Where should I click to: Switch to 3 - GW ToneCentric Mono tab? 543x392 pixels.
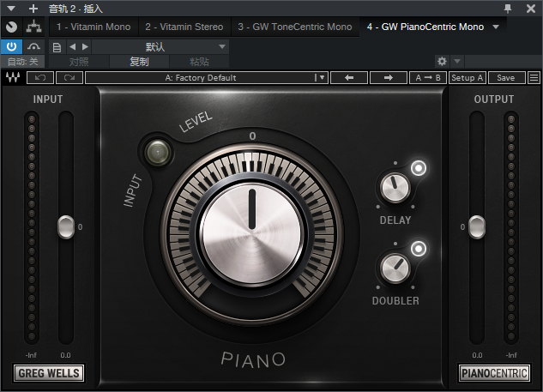pos(295,27)
